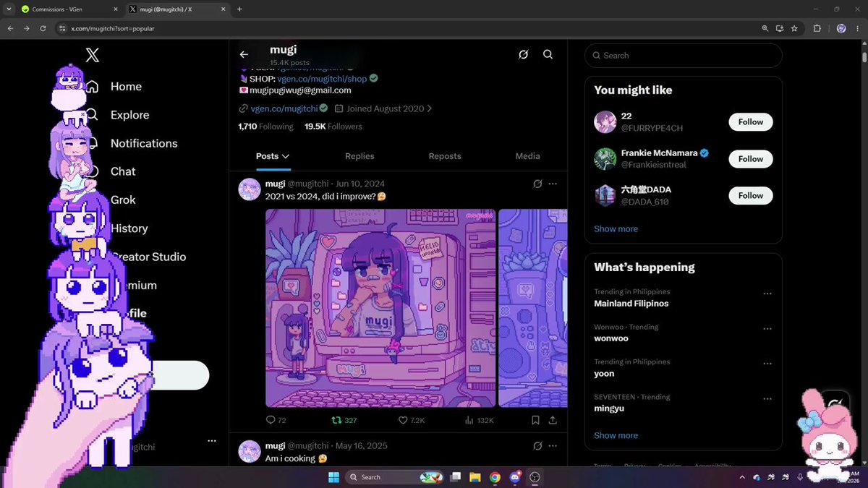Open options for Mainland Filipinos trend
The width and height of the screenshot is (868, 488).
coord(767,294)
